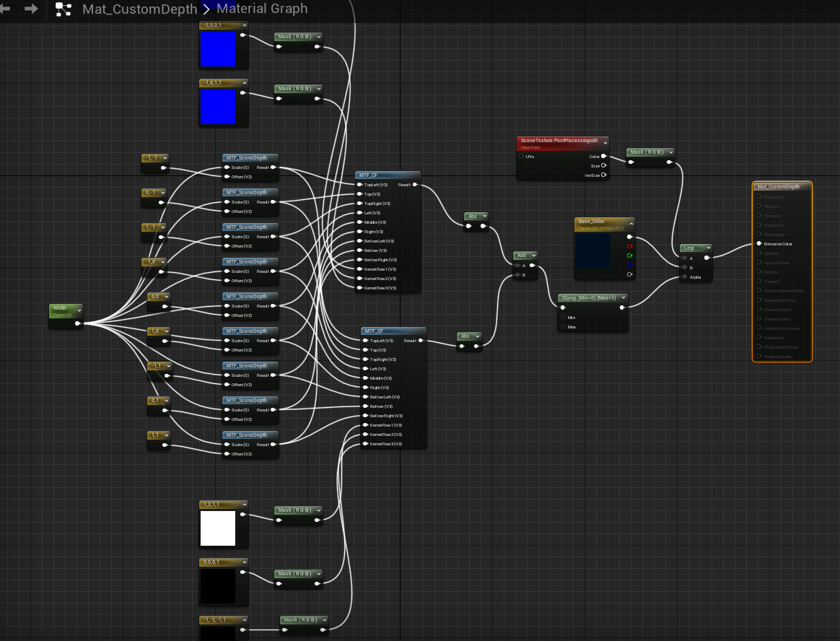Click the Add node A input pin

pyautogui.click(x=517, y=266)
